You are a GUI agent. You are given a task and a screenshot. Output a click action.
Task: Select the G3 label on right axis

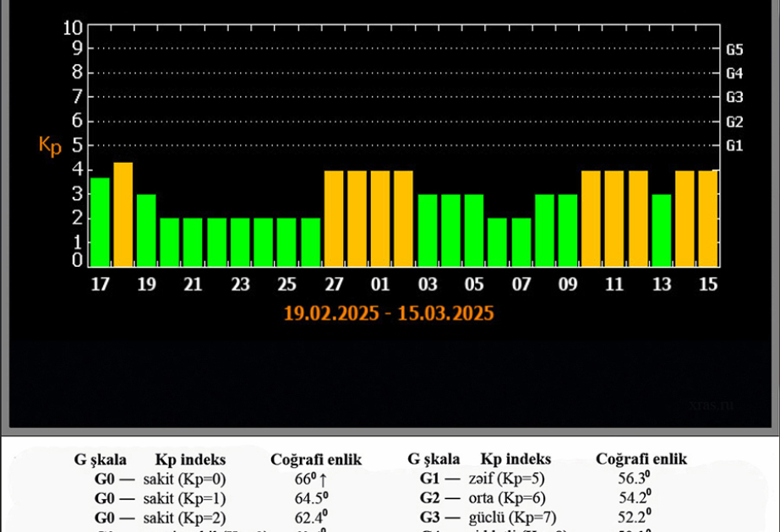tap(734, 97)
